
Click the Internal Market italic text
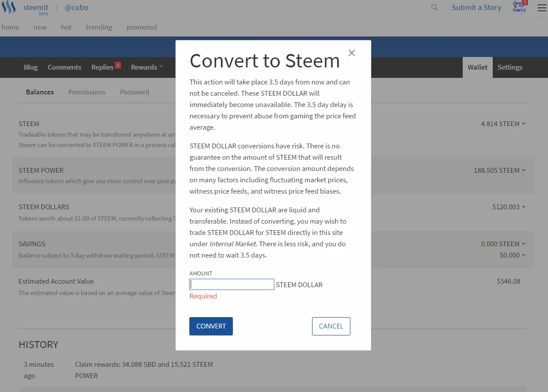tap(232, 244)
